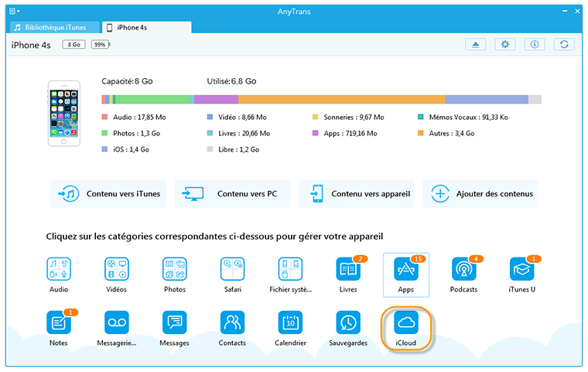Open the Photos category
588x372 pixels.
[x=175, y=275]
